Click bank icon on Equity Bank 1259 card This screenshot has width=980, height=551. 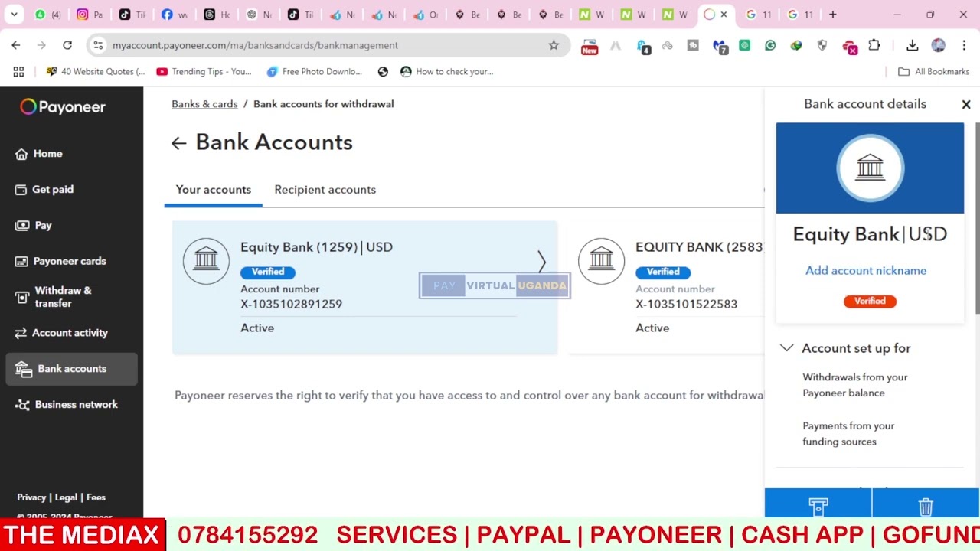pyautogui.click(x=206, y=261)
